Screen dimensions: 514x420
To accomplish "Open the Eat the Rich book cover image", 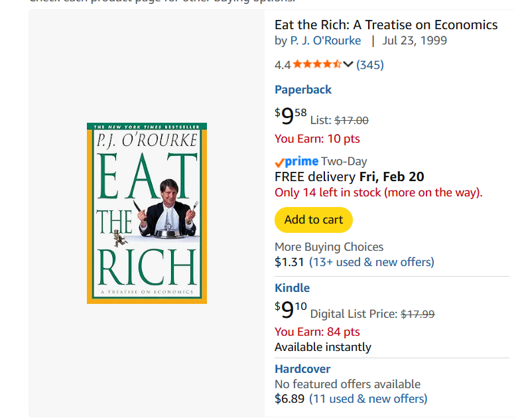I will point(147,213).
